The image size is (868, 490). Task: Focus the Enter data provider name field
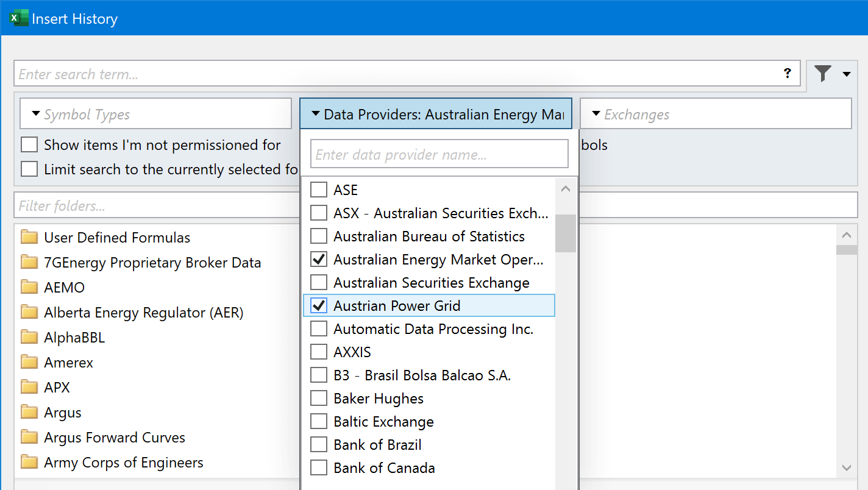point(439,154)
